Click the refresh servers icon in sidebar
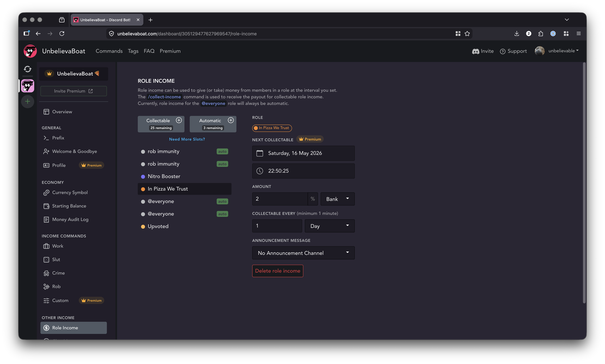 point(27,69)
